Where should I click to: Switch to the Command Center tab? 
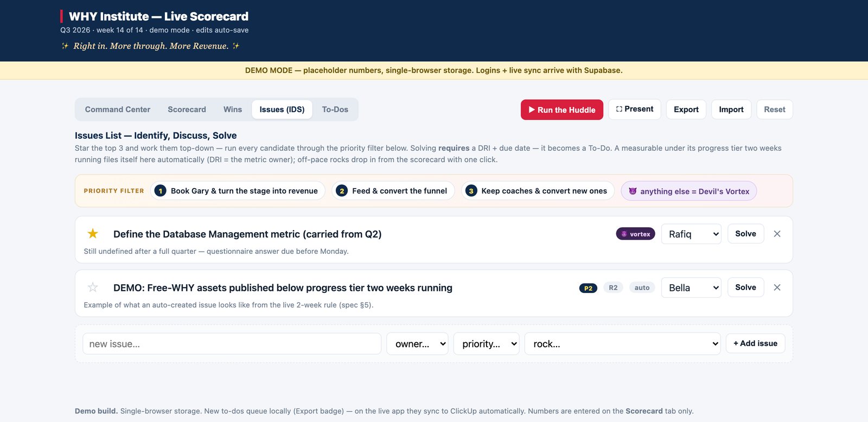pyautogui.click(x=118, y=110)
